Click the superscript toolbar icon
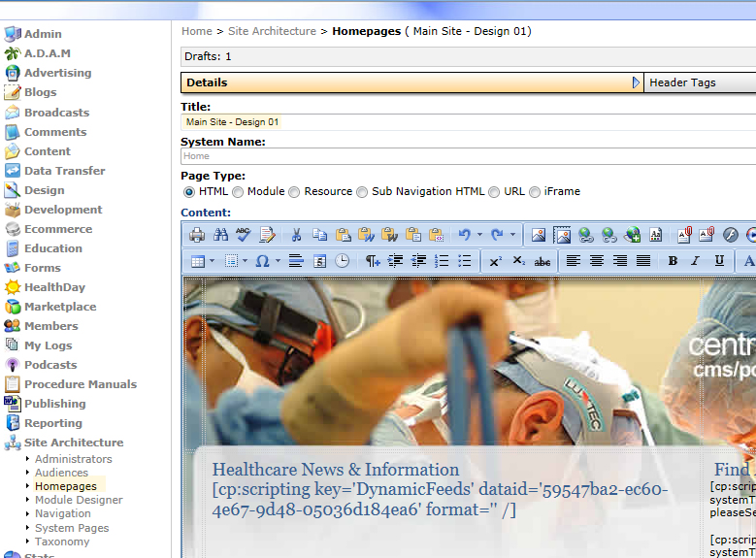The image size is (756, 558). 495,261
